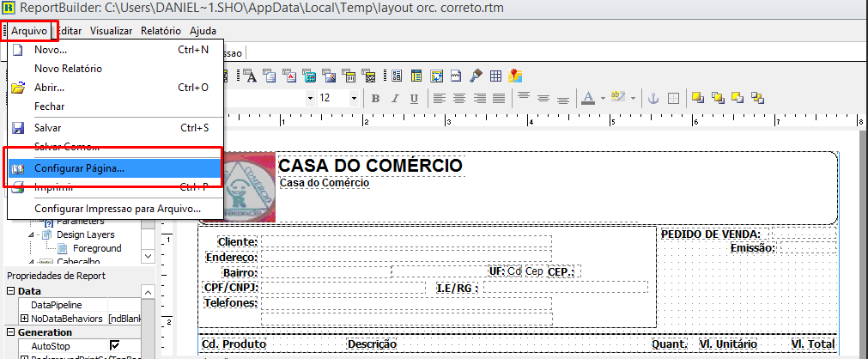This screenshot has height=359, width=868.
Task: Toggle bold text formatting
Action: point(375,99)
